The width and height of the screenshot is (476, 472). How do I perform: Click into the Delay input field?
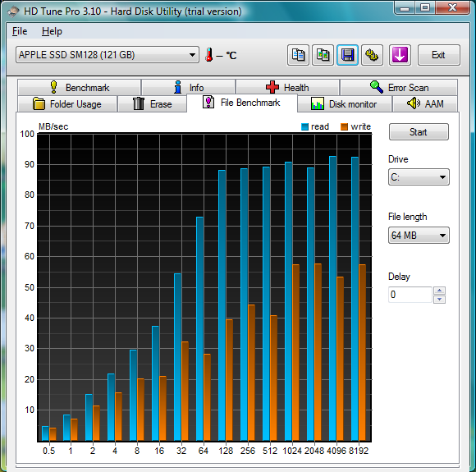pyautogui.click(x=410, y=295)
